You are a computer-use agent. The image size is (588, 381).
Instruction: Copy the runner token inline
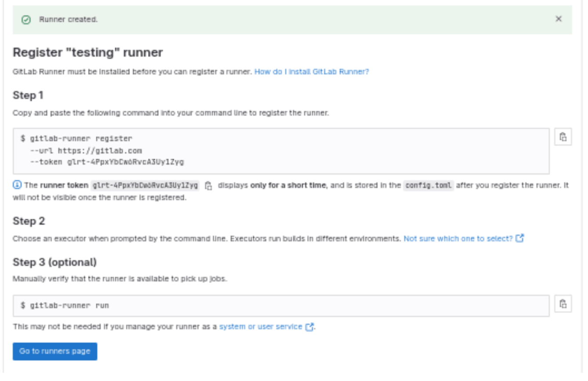point(209,186)
